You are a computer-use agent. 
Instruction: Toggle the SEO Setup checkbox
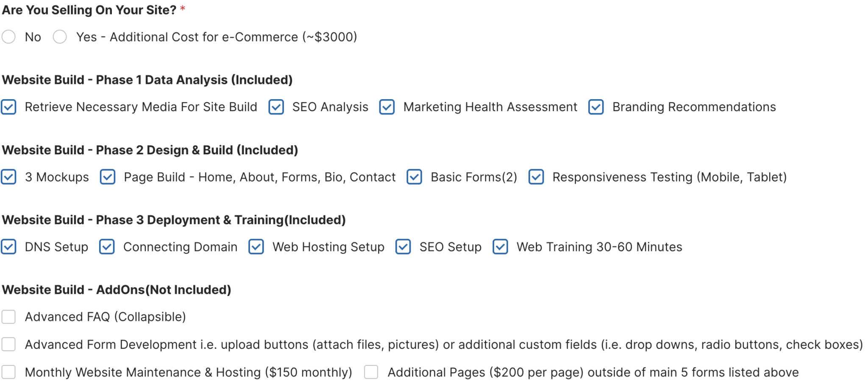pos(403,247)
